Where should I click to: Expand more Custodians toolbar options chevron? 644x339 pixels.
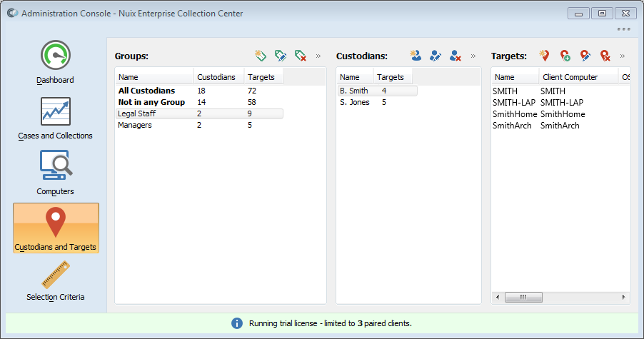click(x=473, y=56)
